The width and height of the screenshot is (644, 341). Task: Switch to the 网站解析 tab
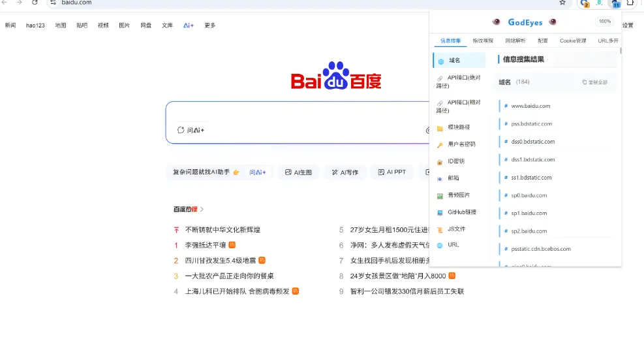click(x=515, y=41)
